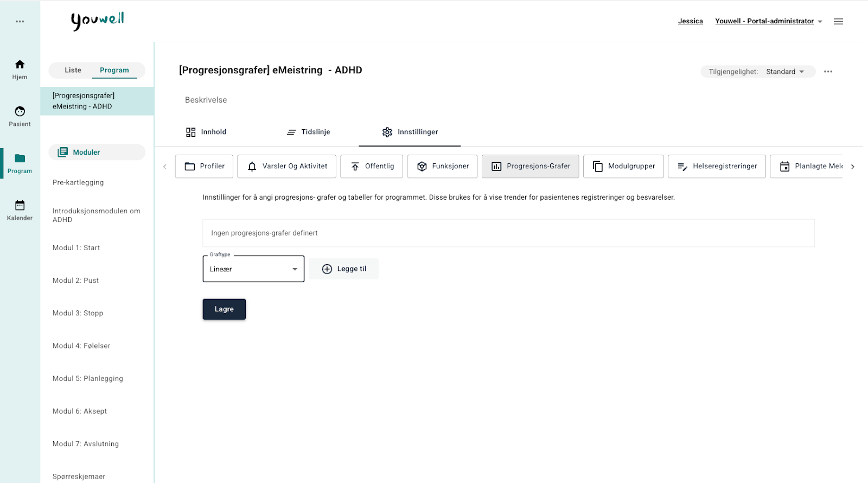Open Modul 3: Stopp
Viewport: 868px width, 483px height.
[78, 313]
